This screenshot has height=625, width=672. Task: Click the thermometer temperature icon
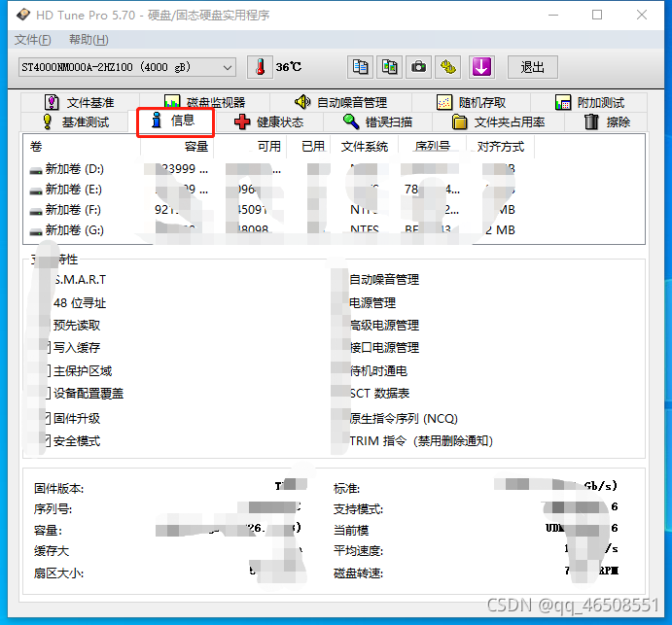click(x=260, y=67)
